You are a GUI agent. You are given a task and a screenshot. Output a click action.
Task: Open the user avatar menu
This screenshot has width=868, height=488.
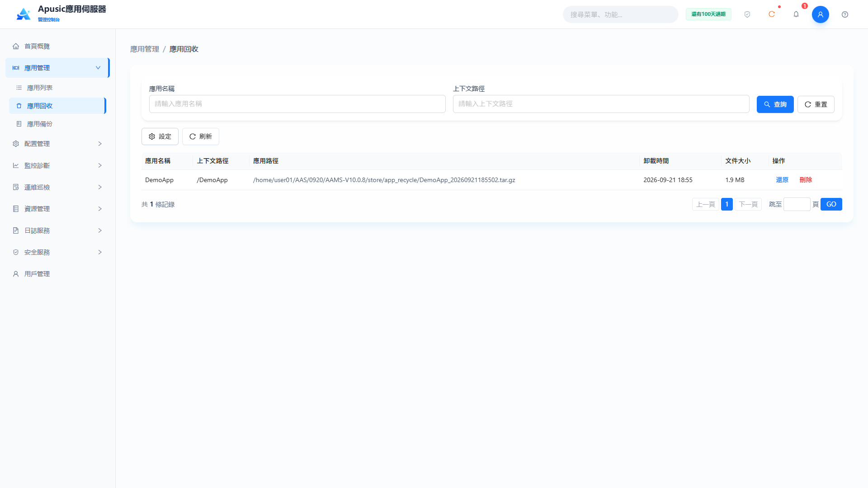click(821, 14)
